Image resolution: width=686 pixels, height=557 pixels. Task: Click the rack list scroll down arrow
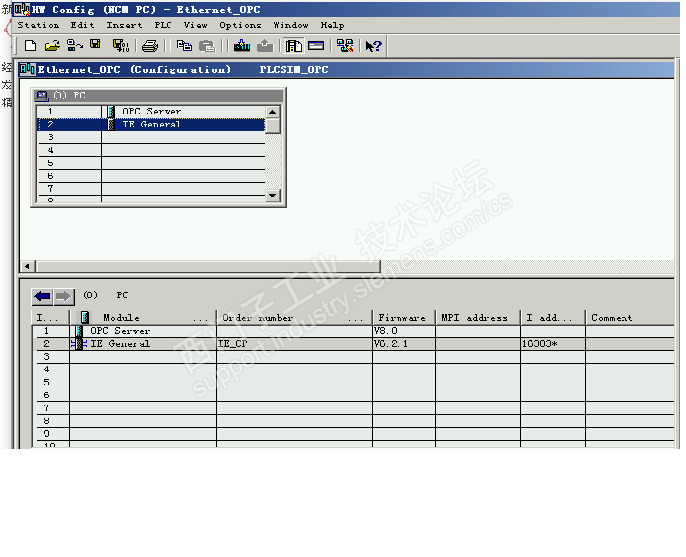pos(273,195)
